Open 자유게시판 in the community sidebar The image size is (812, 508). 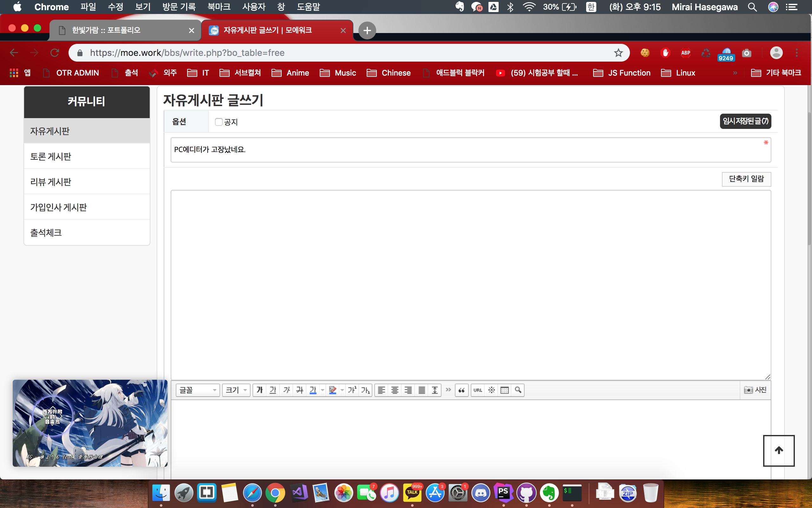pyautogui.click(x=87, y=131)
